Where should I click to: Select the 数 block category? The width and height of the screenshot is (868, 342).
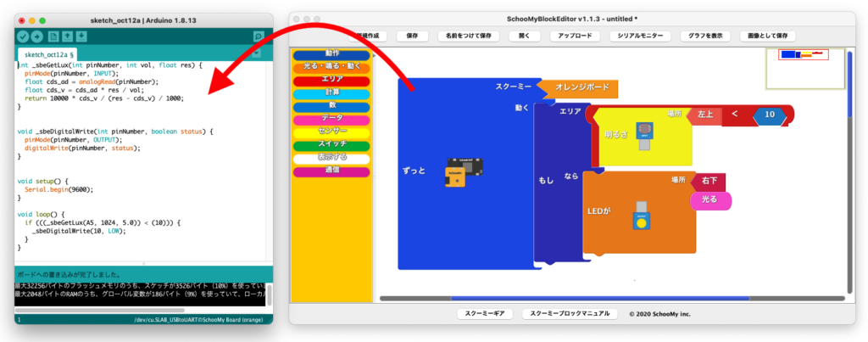pyautogui.click(x=331, y=106)
